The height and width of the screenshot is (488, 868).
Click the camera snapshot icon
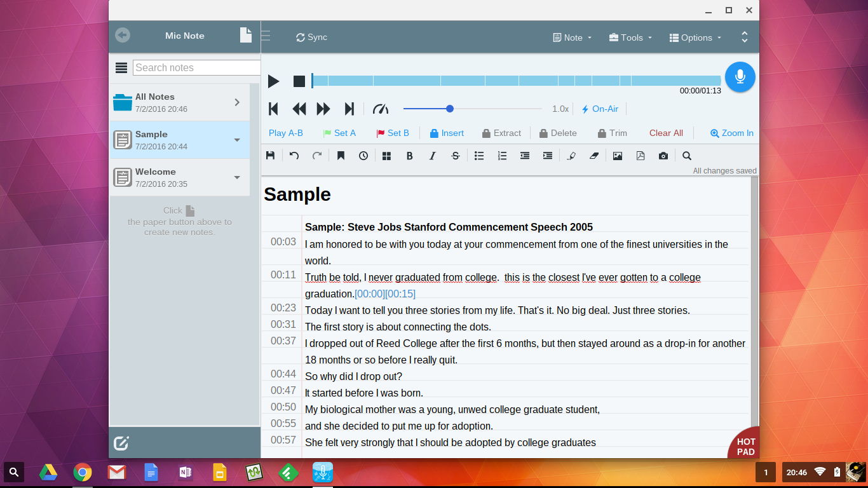[663, 156]
